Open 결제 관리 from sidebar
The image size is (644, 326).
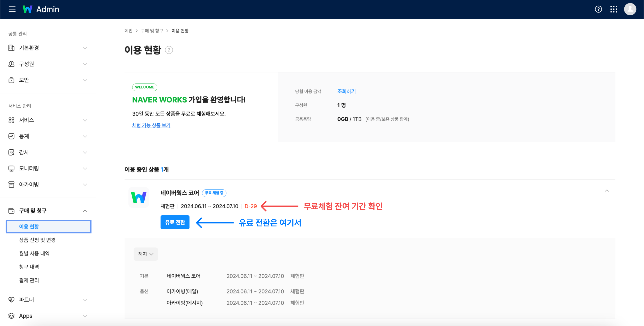29,280
